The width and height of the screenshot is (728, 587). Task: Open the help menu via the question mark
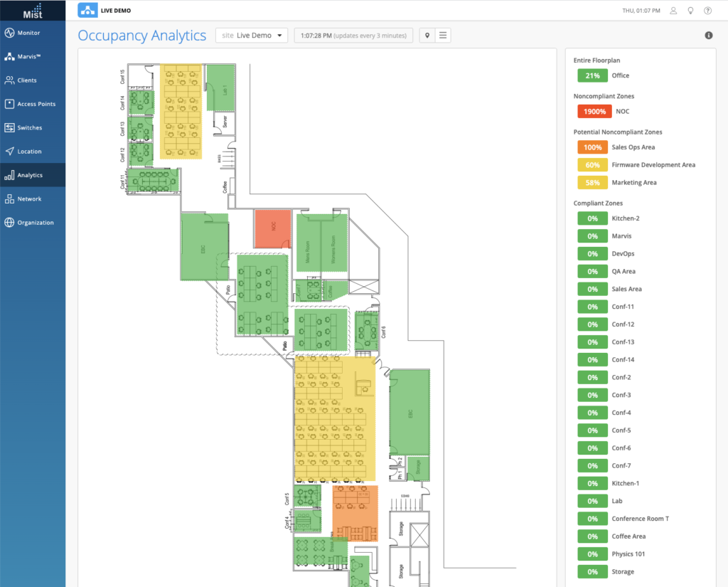tap(707, 10)
